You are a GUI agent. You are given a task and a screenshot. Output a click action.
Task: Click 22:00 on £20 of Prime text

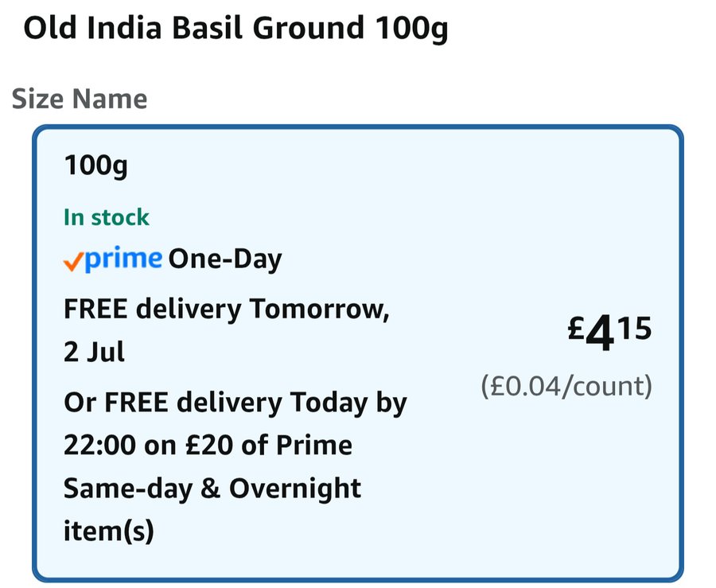[x=208, y=445]
